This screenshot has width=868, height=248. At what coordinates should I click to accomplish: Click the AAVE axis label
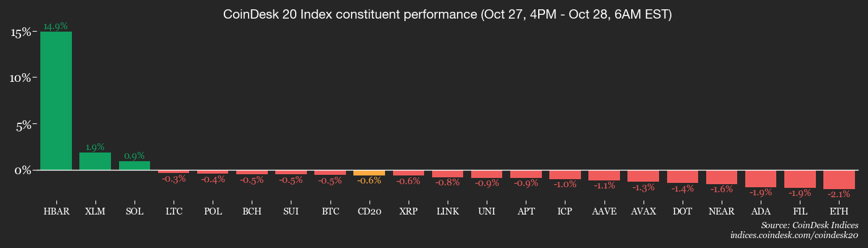point(604,211)
